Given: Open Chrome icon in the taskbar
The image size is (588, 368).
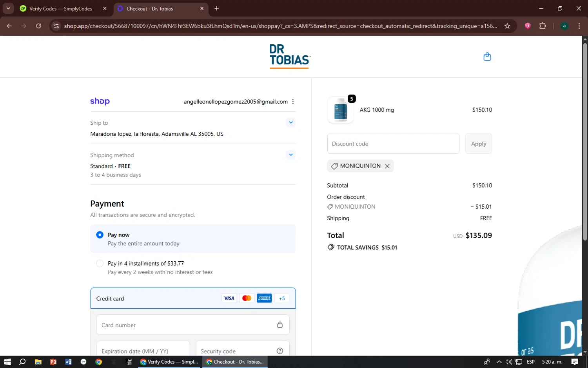Looking at the screenshot, I should pos(99,362).
